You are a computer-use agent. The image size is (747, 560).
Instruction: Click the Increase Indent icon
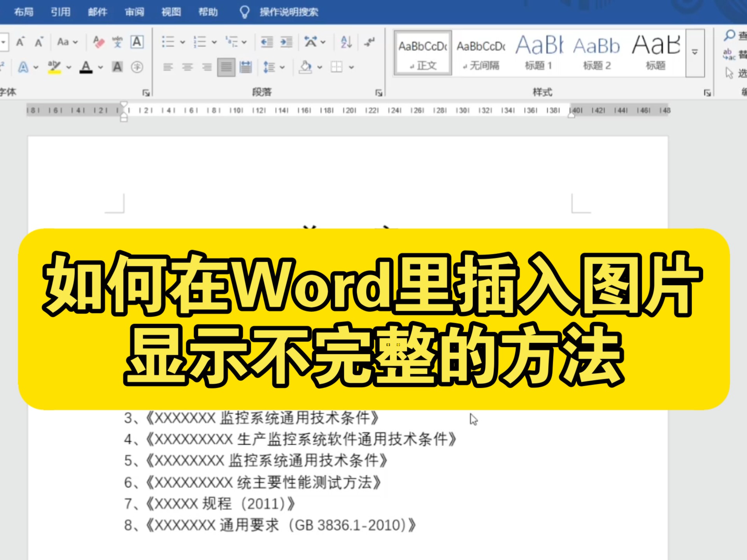click(286, 42)
